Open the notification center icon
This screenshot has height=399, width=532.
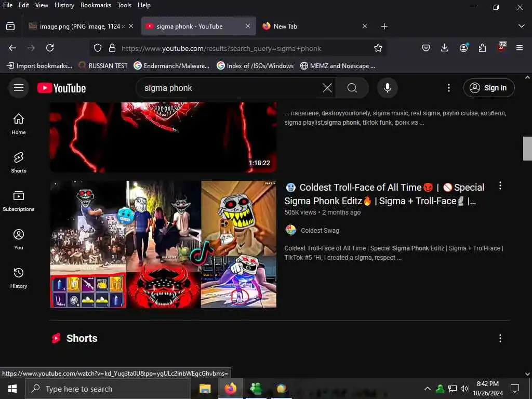tap(515, 389)
